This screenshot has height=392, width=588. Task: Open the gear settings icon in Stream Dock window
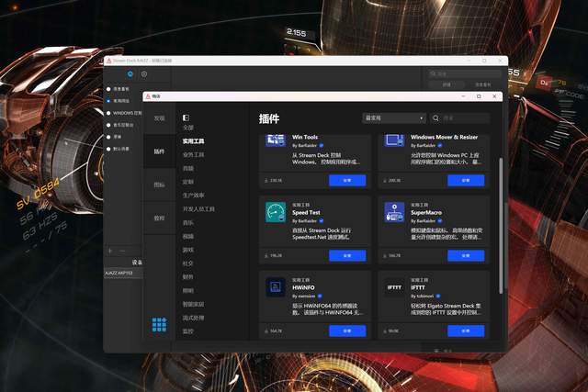point(144,74)
